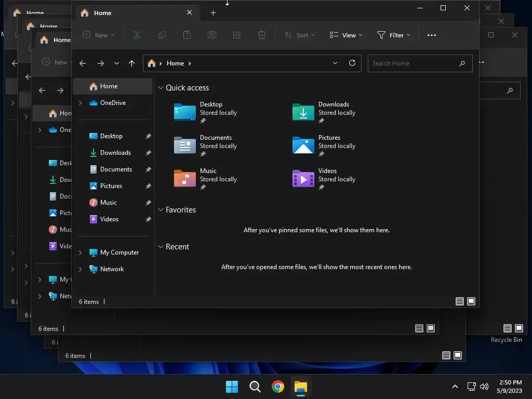Click the Delete trash icon
Screen dimensions: 532x399
pyautogui.click(x=262, y=35)
